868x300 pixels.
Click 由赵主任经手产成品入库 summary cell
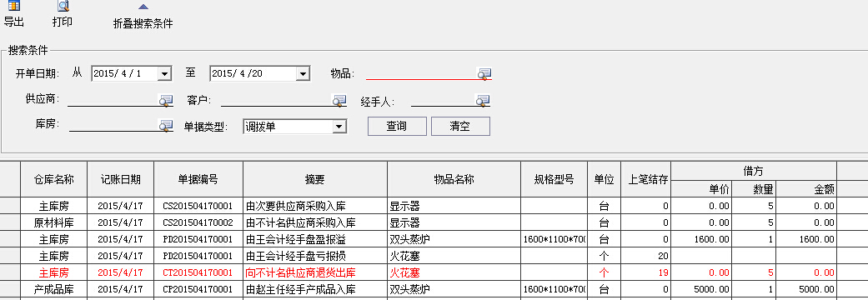tap(315, 289)
